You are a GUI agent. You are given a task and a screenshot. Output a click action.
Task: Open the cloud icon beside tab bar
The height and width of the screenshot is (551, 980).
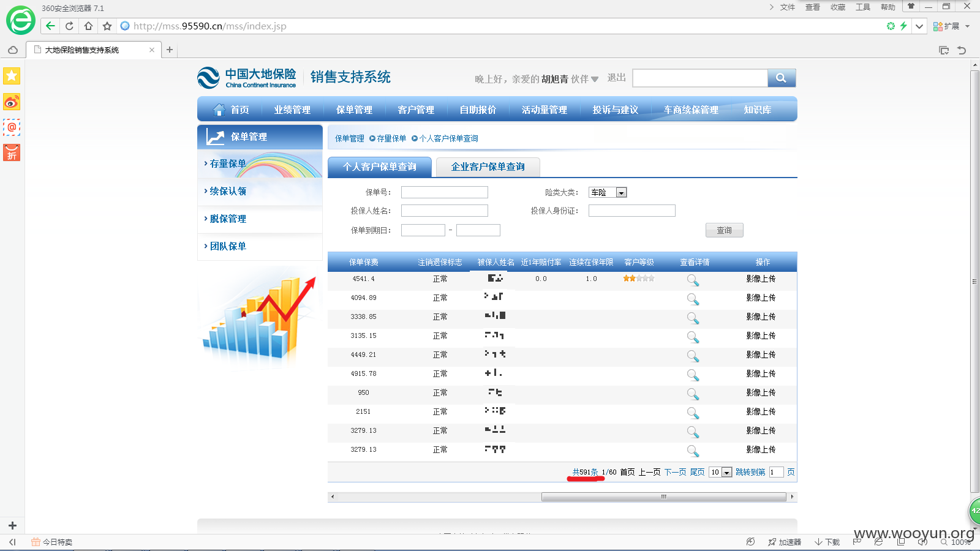[x=13, y=50]
